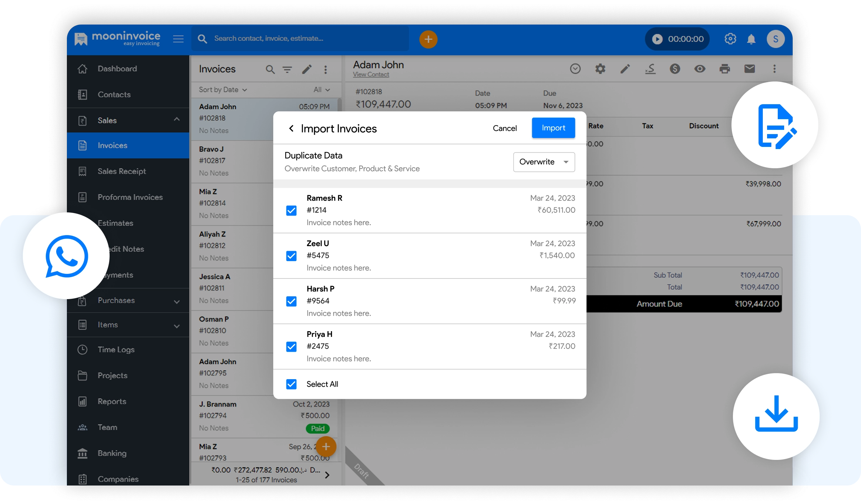The height and width of the screenshot is (504, 861).
Task: Open Sales Receipt in sidebar
Action: point(122,171)
